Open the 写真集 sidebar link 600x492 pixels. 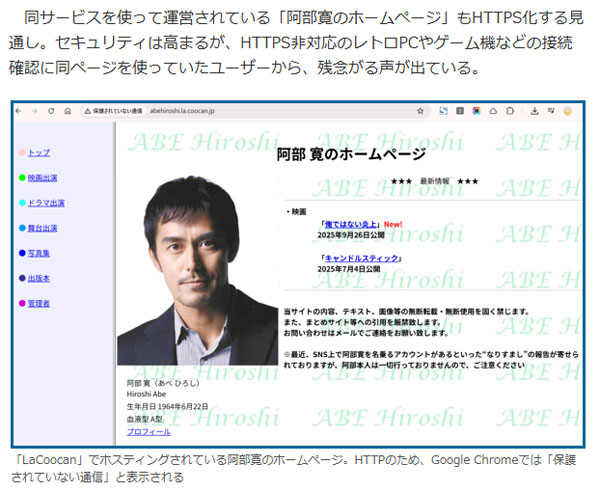click(x=39, y=253)
